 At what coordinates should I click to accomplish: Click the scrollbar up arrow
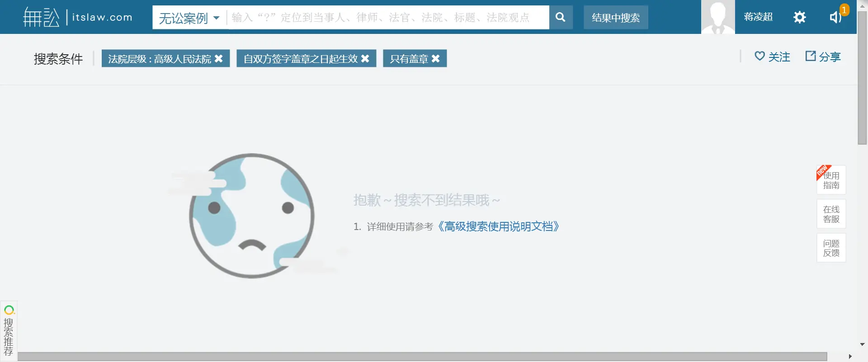click(862, 6)
